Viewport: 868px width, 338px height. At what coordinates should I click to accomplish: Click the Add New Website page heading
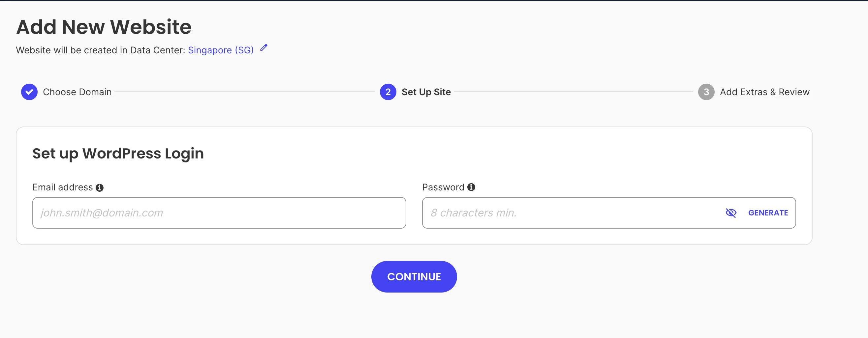(x=104, y=27)
